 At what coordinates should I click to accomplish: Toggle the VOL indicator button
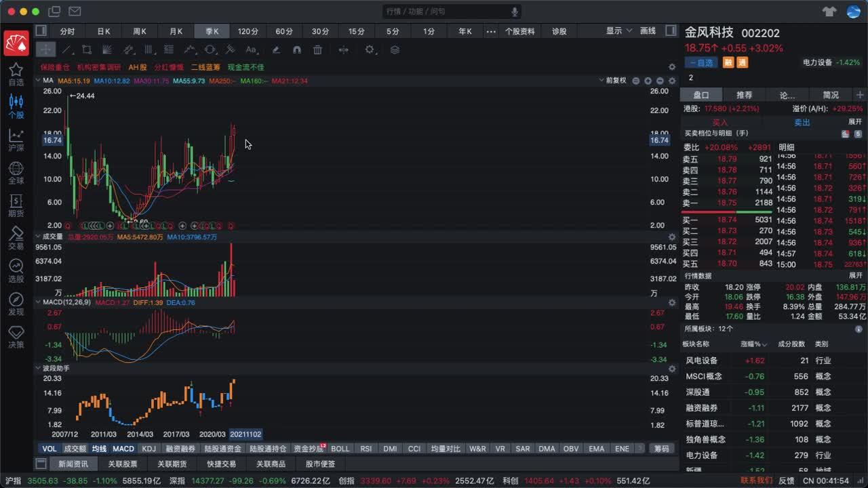click(x=50, y=449)
